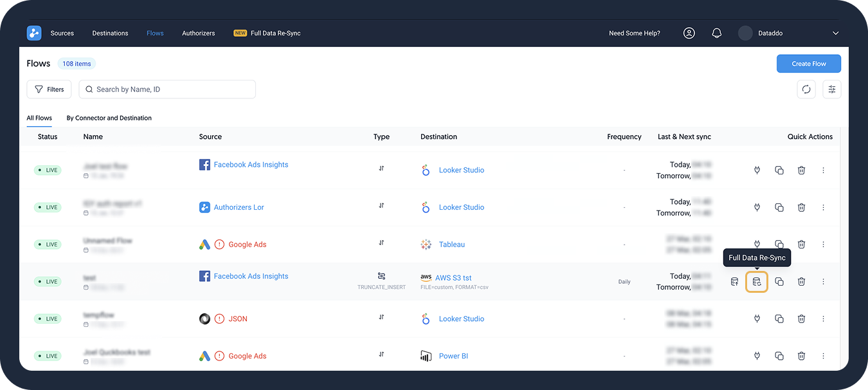This screenshot has height=390, width=868.
Task: Click the Full Data Re-Sync icon in AWS S3 row
Action: coord(757,282)
